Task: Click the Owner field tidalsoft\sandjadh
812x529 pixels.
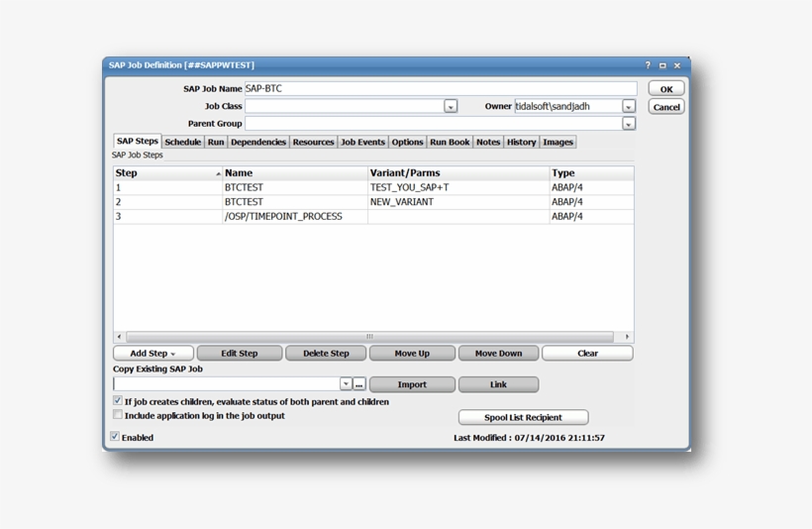Action: tap(568, 106)
